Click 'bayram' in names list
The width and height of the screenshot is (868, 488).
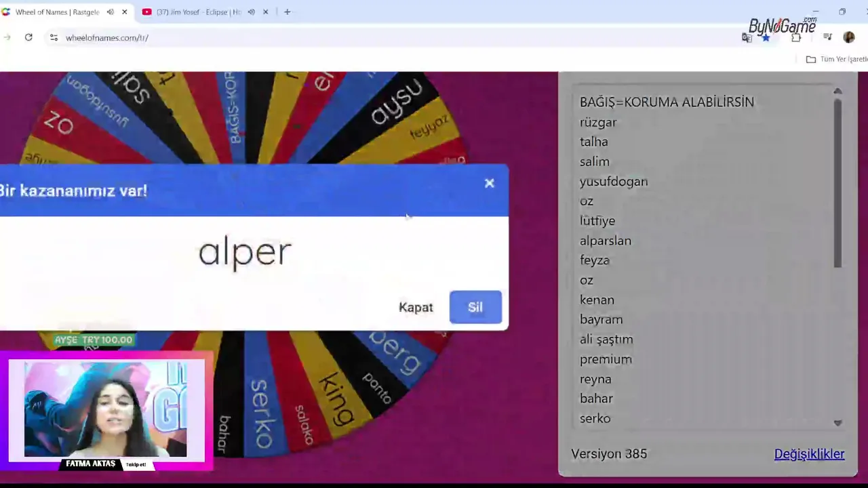pos(601,319)
